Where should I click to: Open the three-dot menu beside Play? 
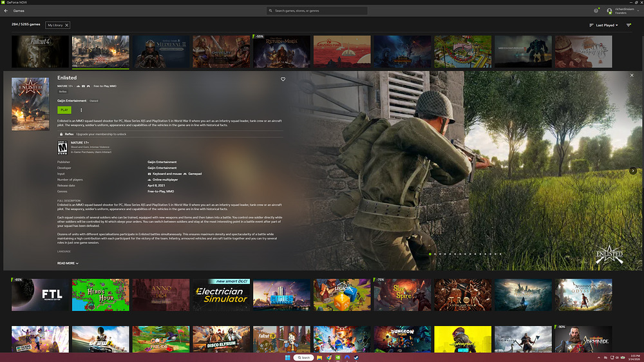pyautogui.click(x=81, y=110)
